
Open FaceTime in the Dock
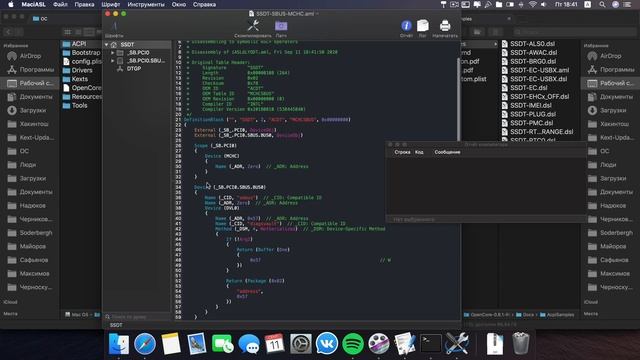tap(223, 344)
